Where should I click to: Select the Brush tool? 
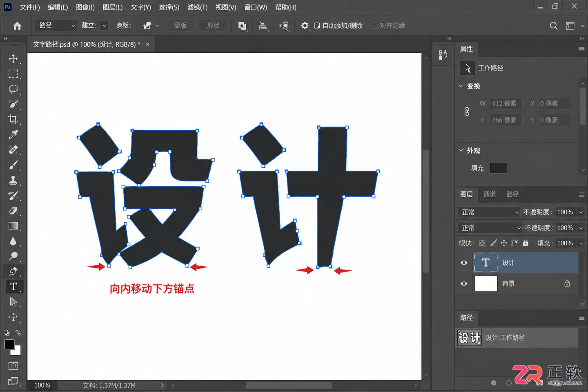coord(13,165)
